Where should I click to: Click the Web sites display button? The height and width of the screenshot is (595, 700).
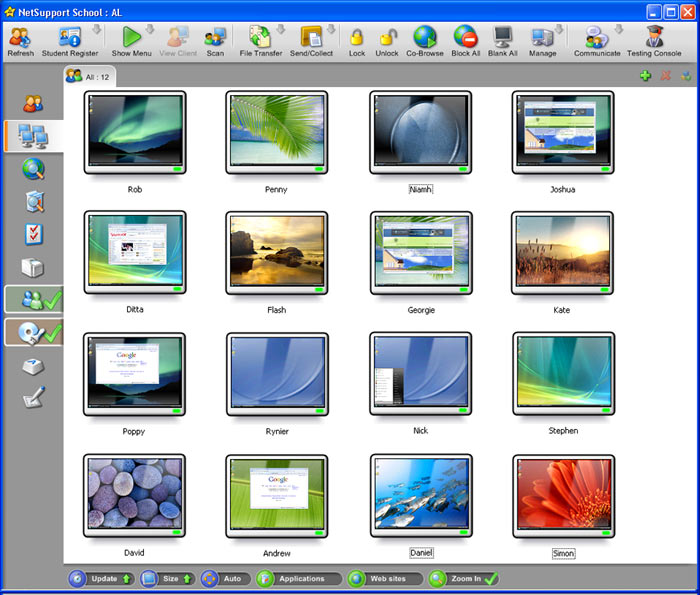click(385, 579)
